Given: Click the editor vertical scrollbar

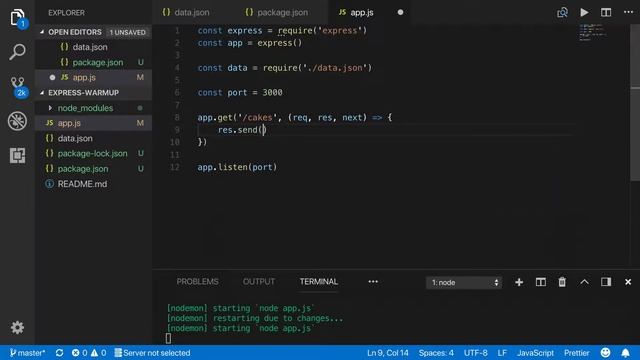Looking at the screenshot, I should [x=635, y=102].
